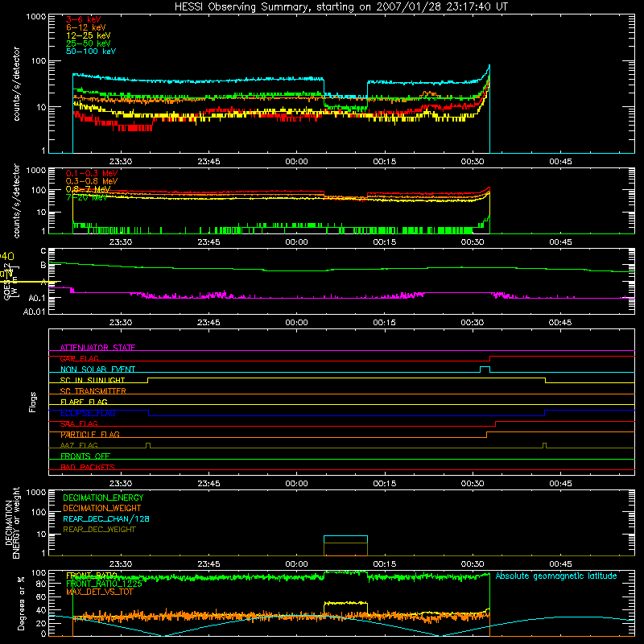
Task: Select the cyan 50-100 keV legend label
Action: [x=91, y=51]
